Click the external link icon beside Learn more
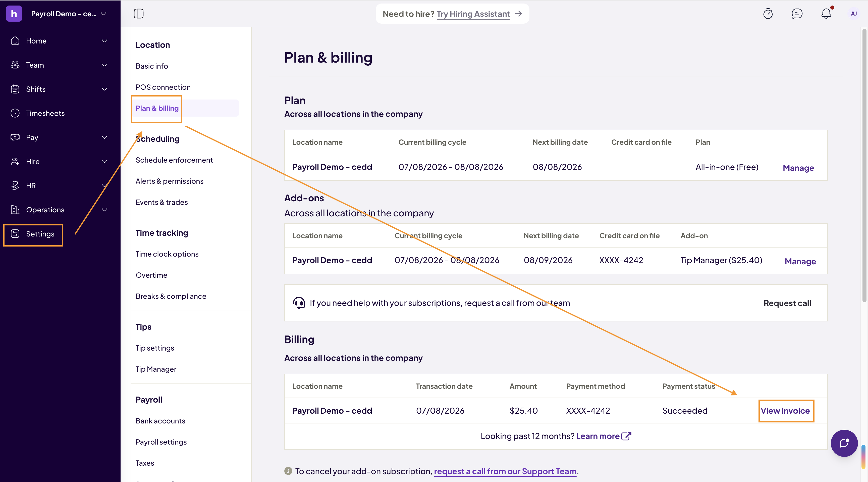 coord(626,436)
